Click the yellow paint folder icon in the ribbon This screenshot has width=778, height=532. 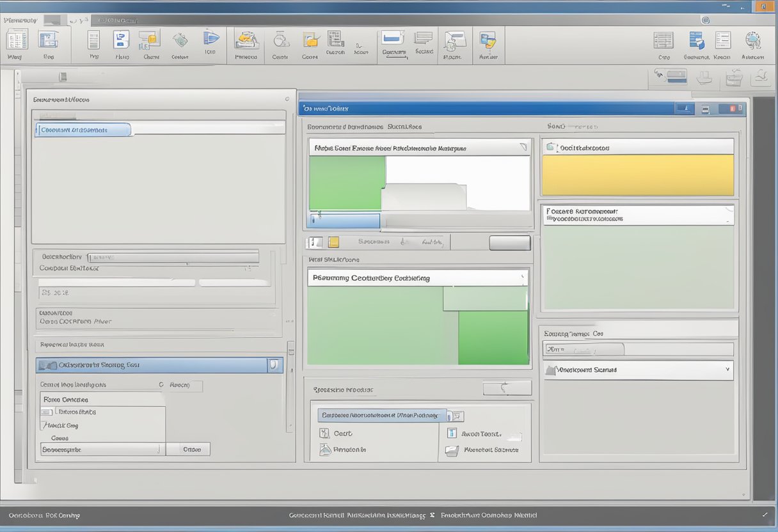pyautogui.click(x=246, y=40)
